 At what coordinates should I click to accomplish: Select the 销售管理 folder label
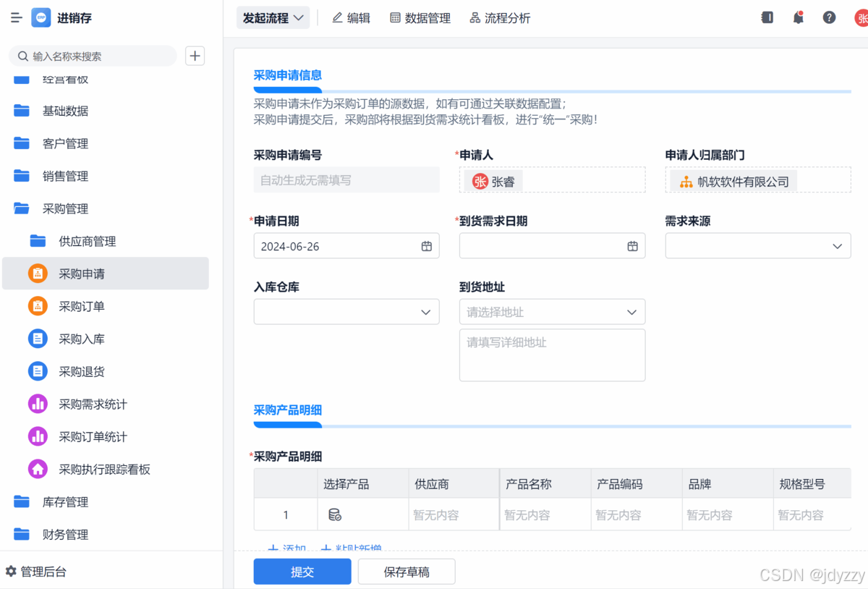coord(66,176)
